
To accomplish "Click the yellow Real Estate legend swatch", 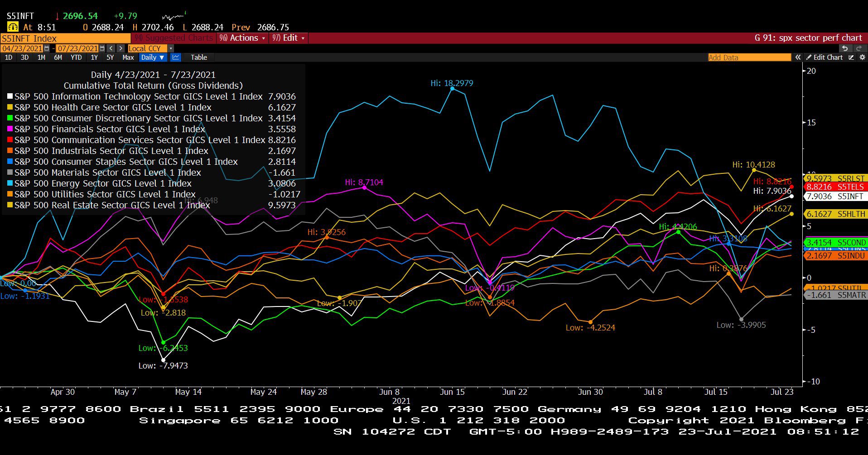I will point(10,205).
